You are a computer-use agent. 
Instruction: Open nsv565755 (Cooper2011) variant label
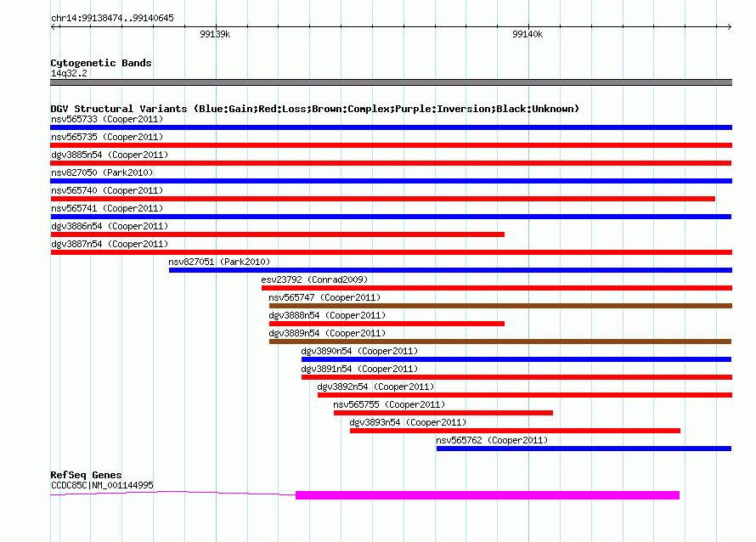click(389, 404)
